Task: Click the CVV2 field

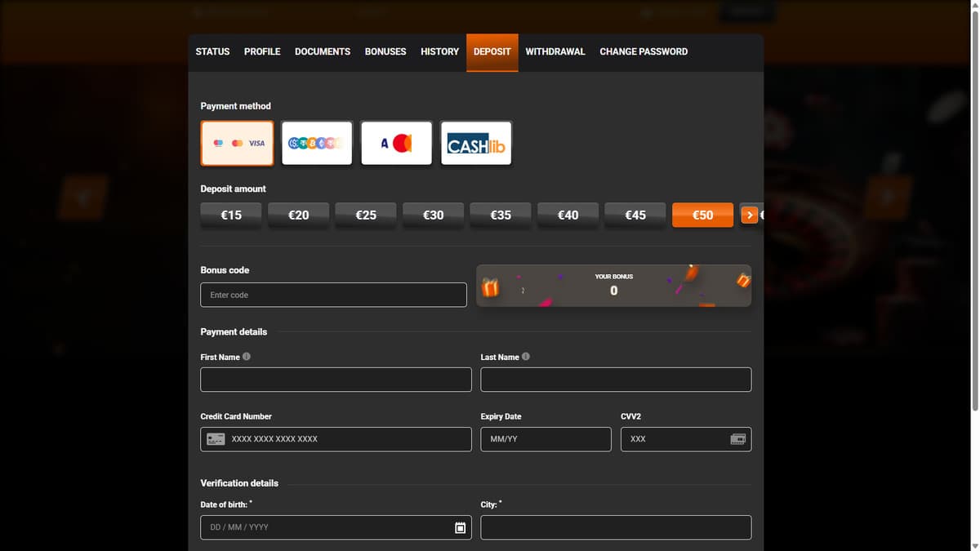Action: tap(686, 439)
